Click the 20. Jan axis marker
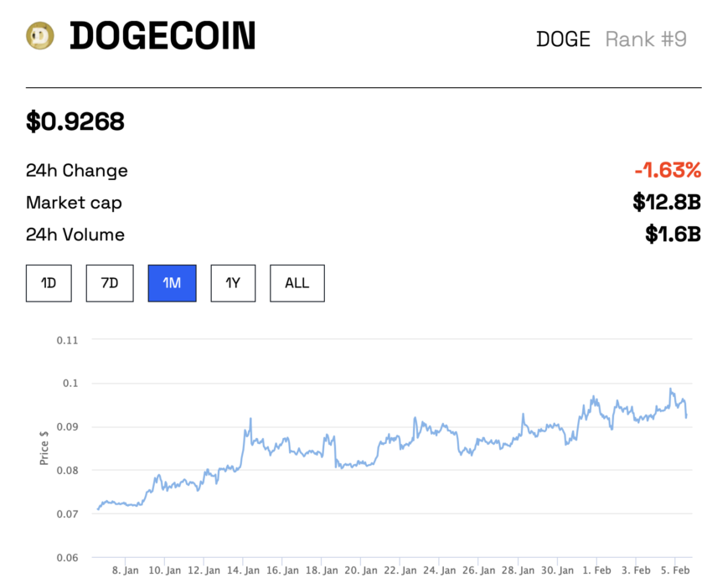The image size is (712, 588). point(360,570)
